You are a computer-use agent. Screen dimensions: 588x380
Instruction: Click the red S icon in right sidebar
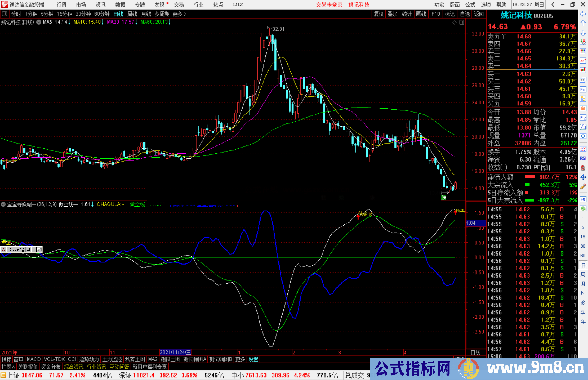tap(583, 166)
